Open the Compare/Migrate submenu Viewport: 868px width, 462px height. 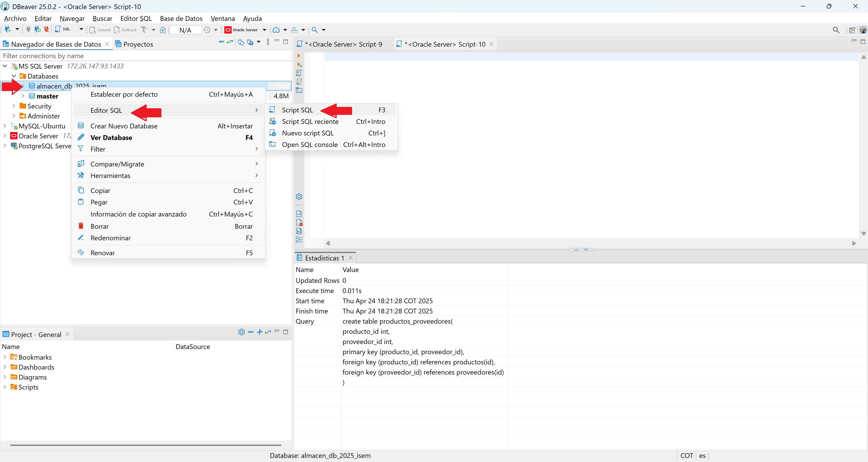[168, 164]
